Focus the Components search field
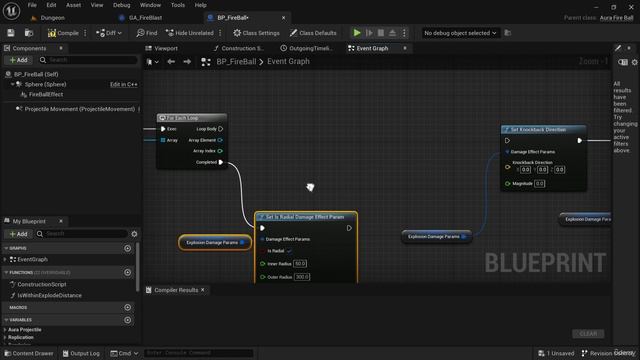The image size is (640, 360). click(x=88, y=60)
